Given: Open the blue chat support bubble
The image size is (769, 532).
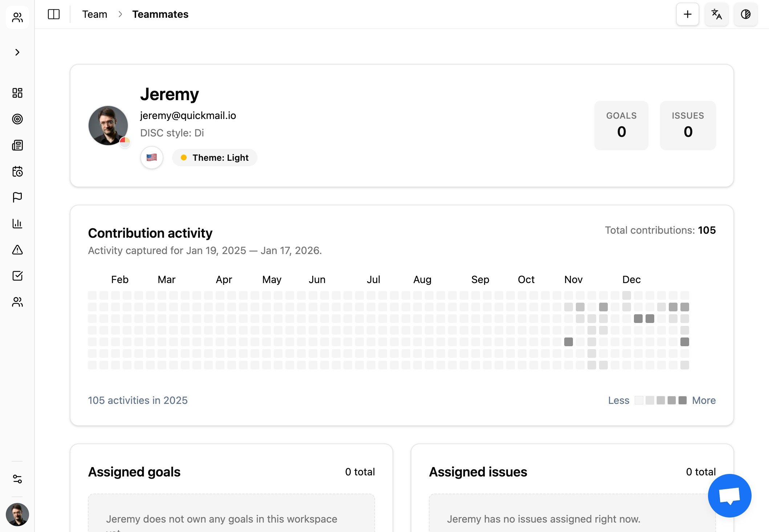Looking at the screenshot, I should tap(729, 496).
